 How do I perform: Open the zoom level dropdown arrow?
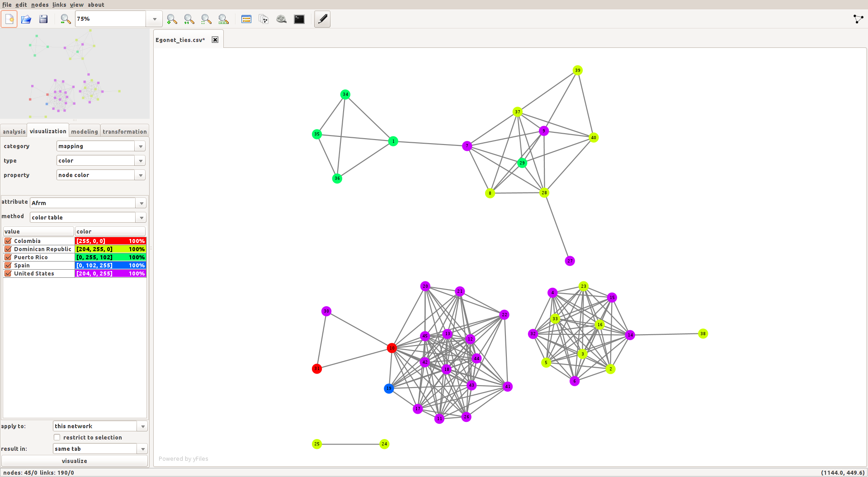click(x=155, y=19)
